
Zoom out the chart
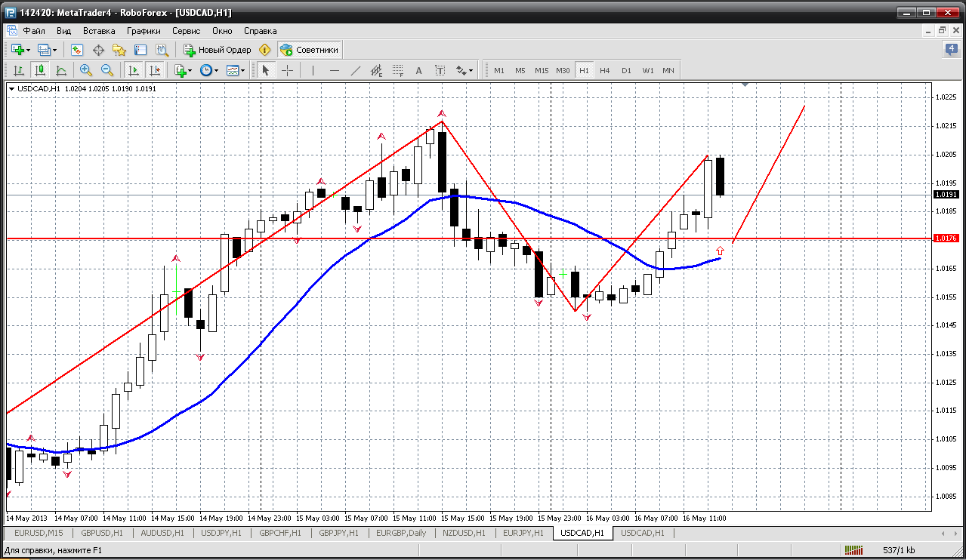point(107,70)
